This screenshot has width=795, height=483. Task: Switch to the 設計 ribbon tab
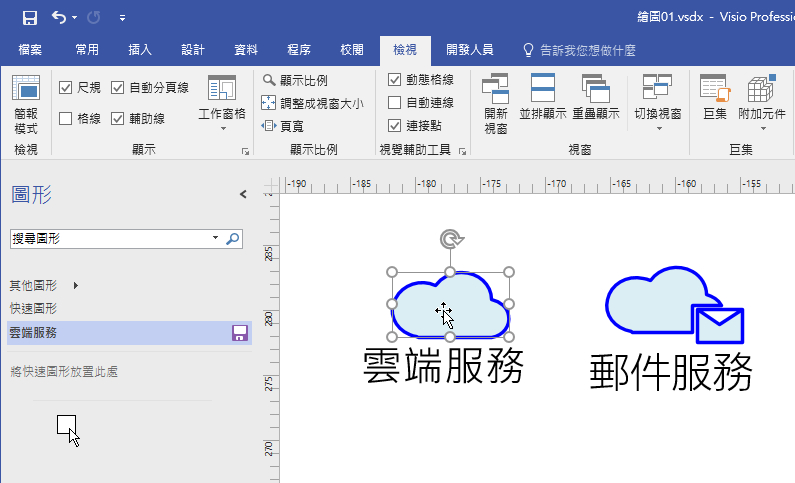(193, 50)
